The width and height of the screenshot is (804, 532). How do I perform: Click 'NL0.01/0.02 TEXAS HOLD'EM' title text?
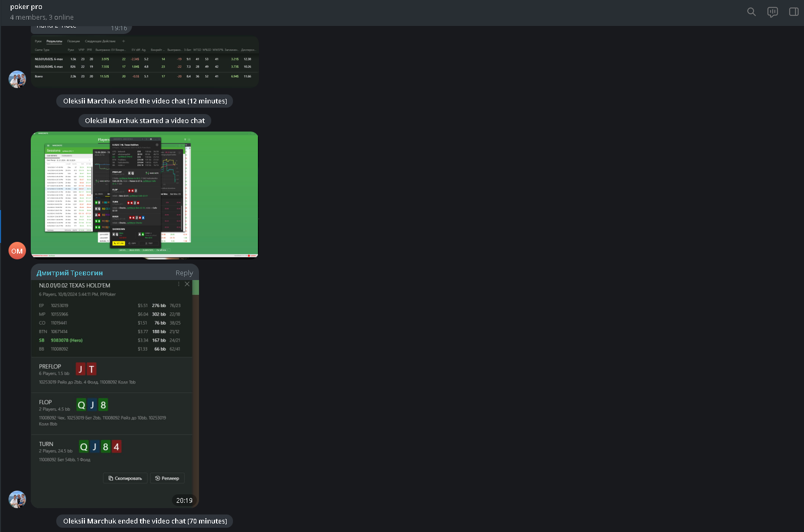tap(75, 285)
